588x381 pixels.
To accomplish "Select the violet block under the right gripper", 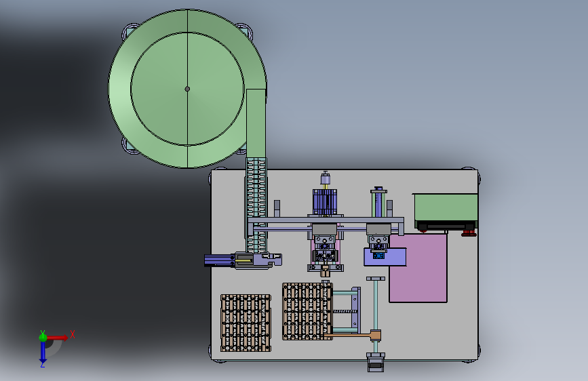I will [x=385, y=257].
